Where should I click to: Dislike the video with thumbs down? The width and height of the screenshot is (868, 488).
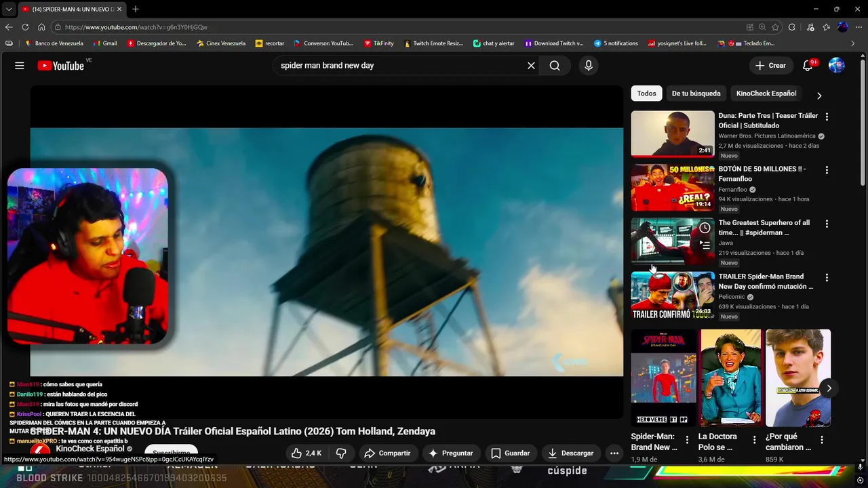[x=342, y=453]
